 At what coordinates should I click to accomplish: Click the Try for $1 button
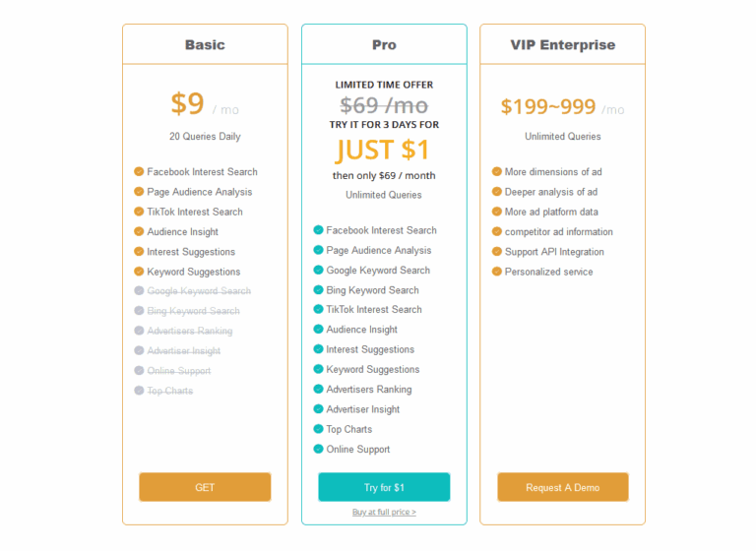pyautogui.click(x=384, y=487)
